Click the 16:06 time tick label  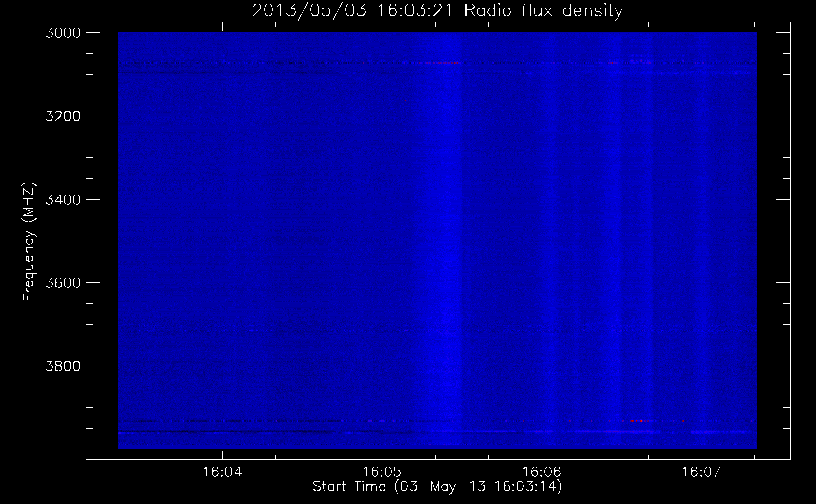tap(542, 472)
